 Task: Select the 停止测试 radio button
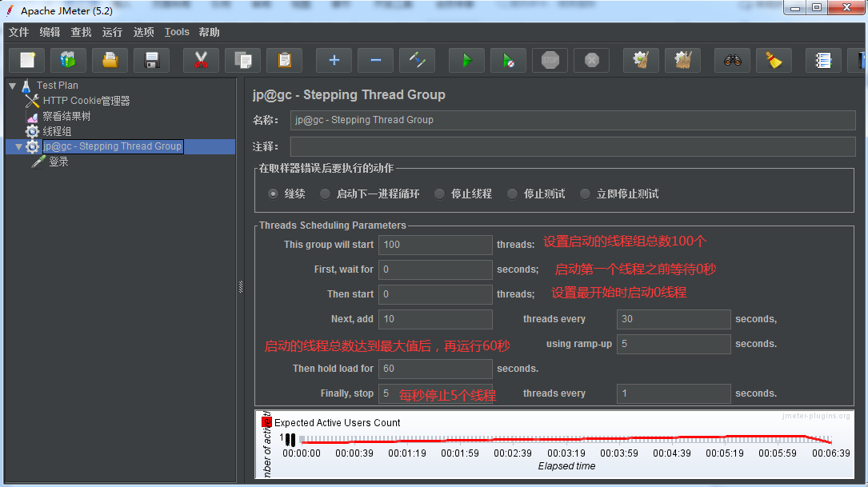512,194
